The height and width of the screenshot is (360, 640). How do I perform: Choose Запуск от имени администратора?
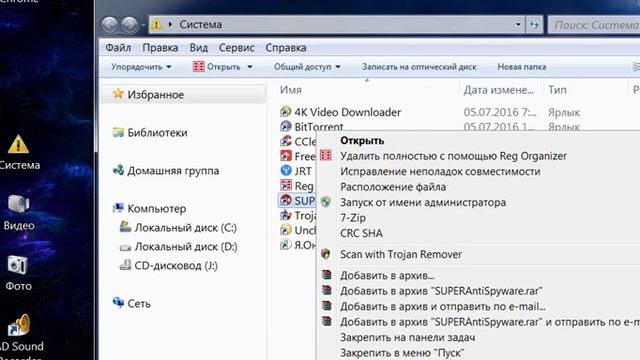click(x=423, y=202)
